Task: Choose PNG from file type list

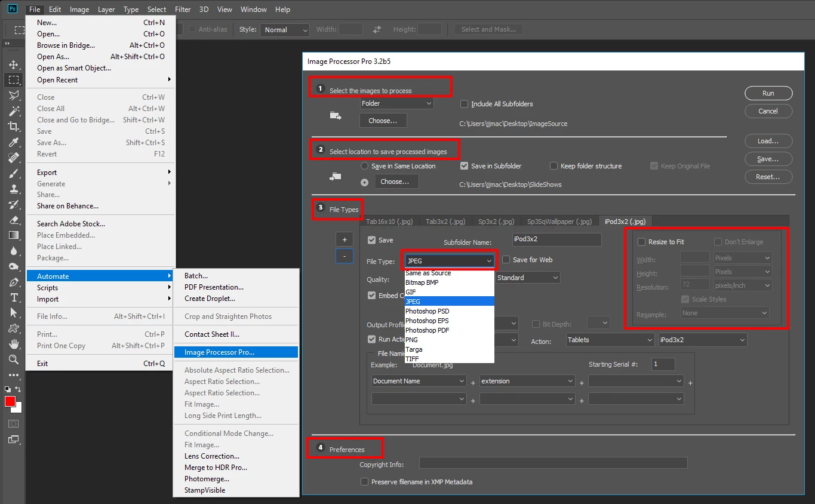Action: point(449,340)
